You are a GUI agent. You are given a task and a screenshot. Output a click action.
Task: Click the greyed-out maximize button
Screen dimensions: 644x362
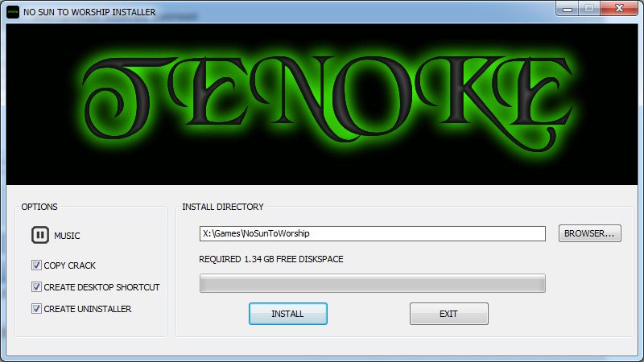tap(589, 9)
